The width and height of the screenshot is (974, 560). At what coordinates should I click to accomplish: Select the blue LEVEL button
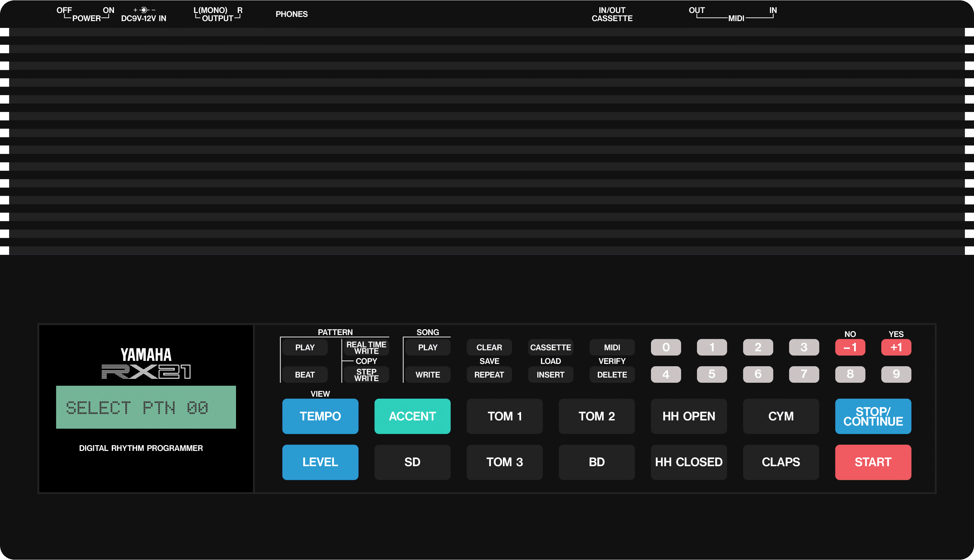point(320,462)
